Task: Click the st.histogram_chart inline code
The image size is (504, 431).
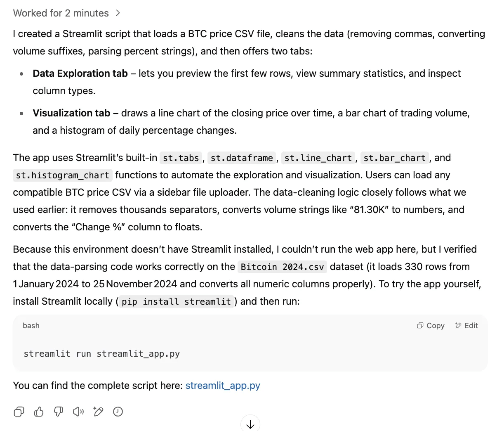Action: (x=63, y=175)
